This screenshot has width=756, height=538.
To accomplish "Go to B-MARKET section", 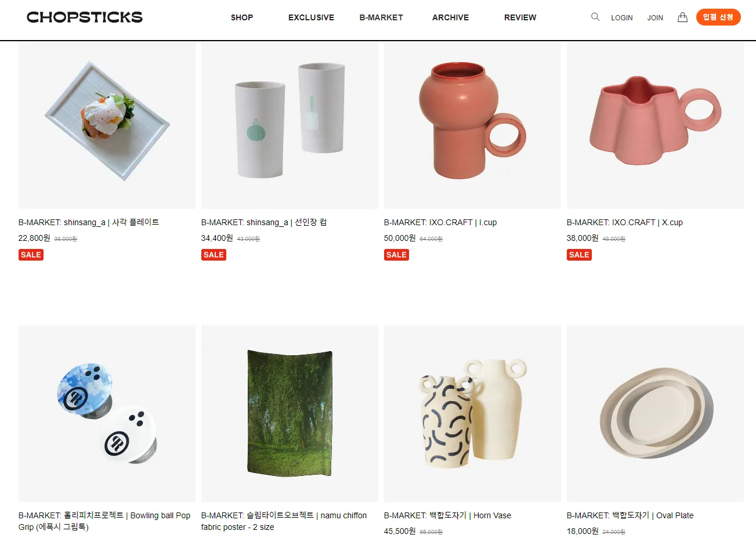I will pos(381,17).
